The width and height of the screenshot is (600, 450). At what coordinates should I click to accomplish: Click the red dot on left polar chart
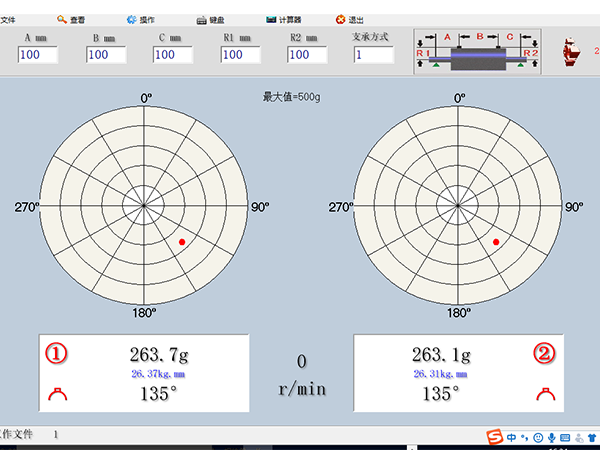[182, 242]
